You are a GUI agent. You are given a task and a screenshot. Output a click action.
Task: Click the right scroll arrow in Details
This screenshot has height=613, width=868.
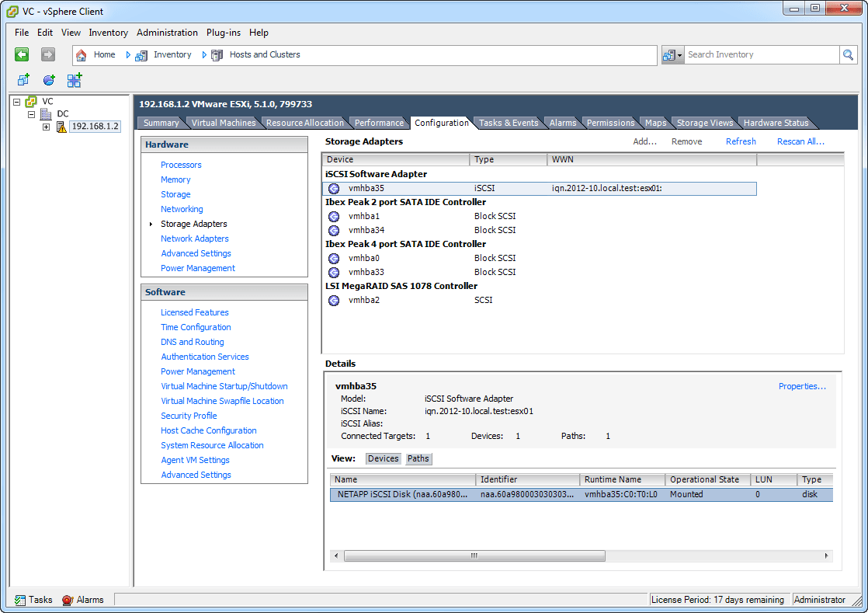click(x=827, y=556)
